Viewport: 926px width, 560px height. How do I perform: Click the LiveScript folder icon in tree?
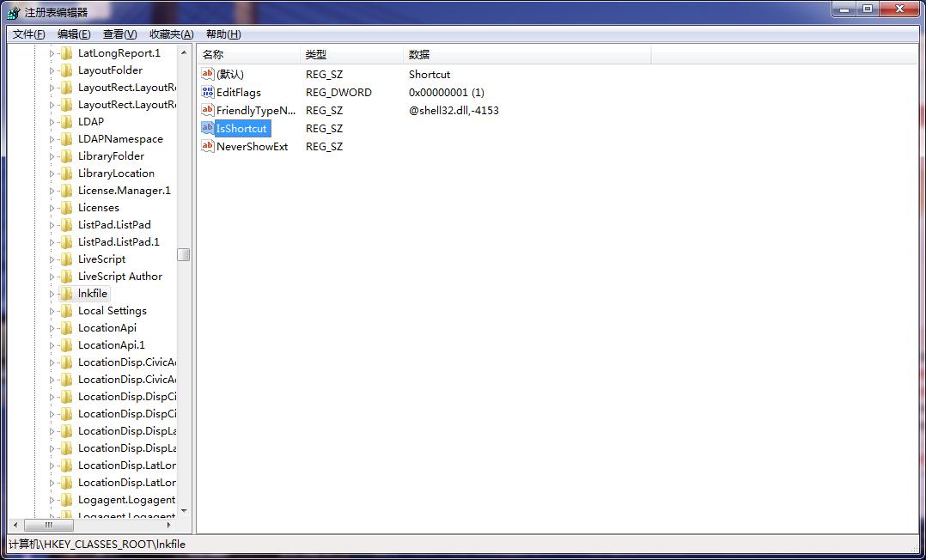tap(67, 259)
